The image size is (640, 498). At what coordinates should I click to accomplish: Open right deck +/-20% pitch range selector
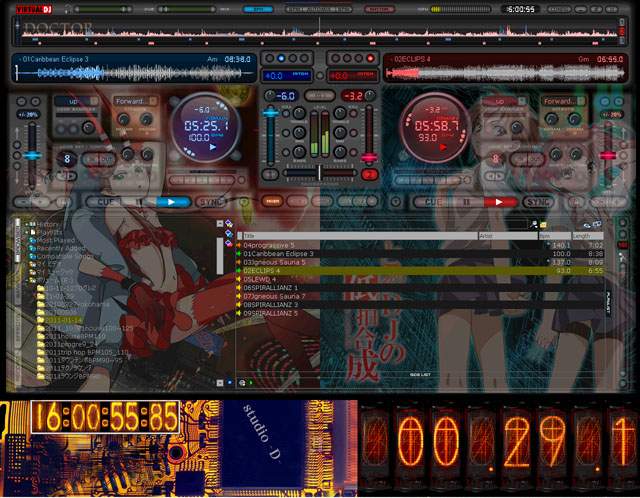(x=611, y=115)
